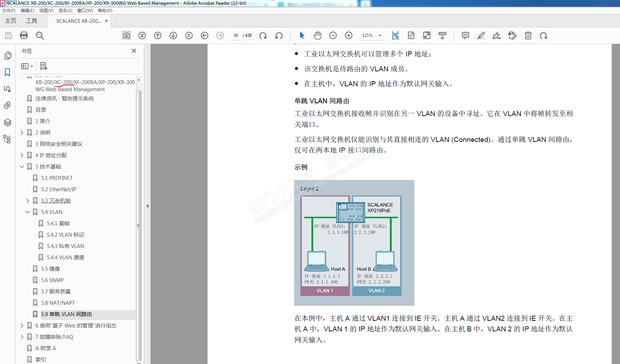Open Read Mode toolbar icon

[x=442, y=35]
